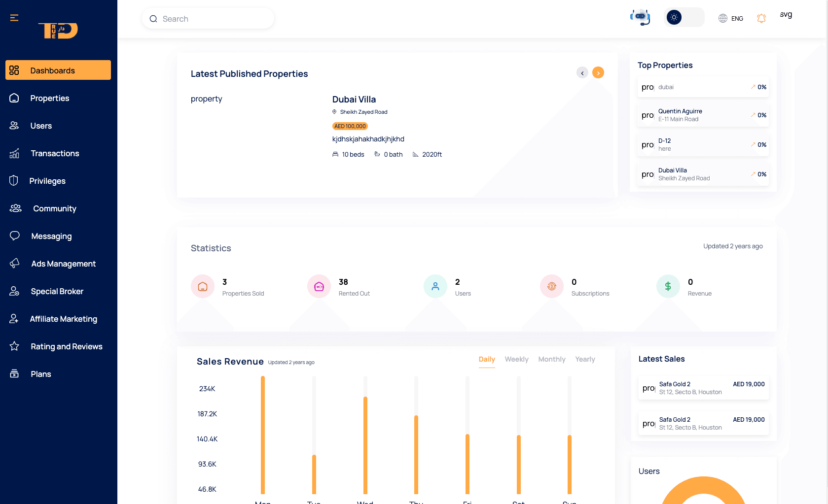Image resolution: width=828 pixels, height=504 pixels.
Task: Open Transactions menu item
Action: pyautogui.click(x=58, y=153)
